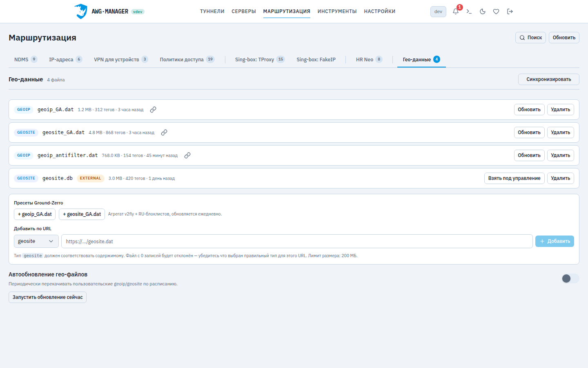Click the logout icon
Image resolution: width=588 pixels, height=368 pixels.
pos(510,11)
